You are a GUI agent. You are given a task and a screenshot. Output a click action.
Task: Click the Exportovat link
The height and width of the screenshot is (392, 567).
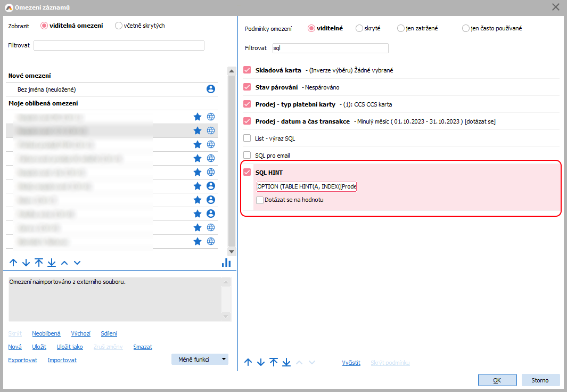[x=23, y=360]
